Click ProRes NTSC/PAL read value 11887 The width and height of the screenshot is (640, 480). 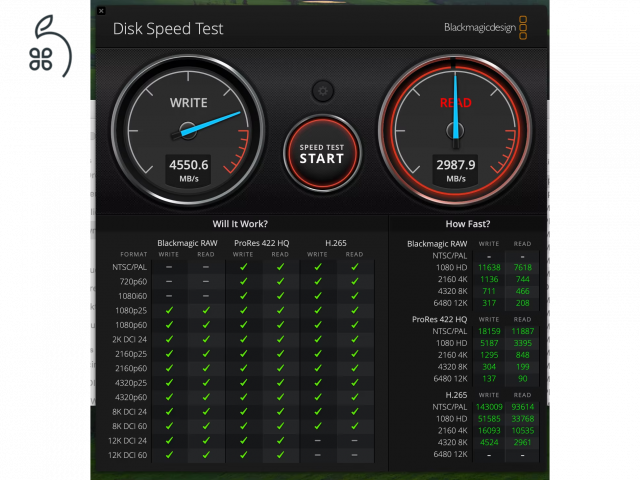point(522,331)
